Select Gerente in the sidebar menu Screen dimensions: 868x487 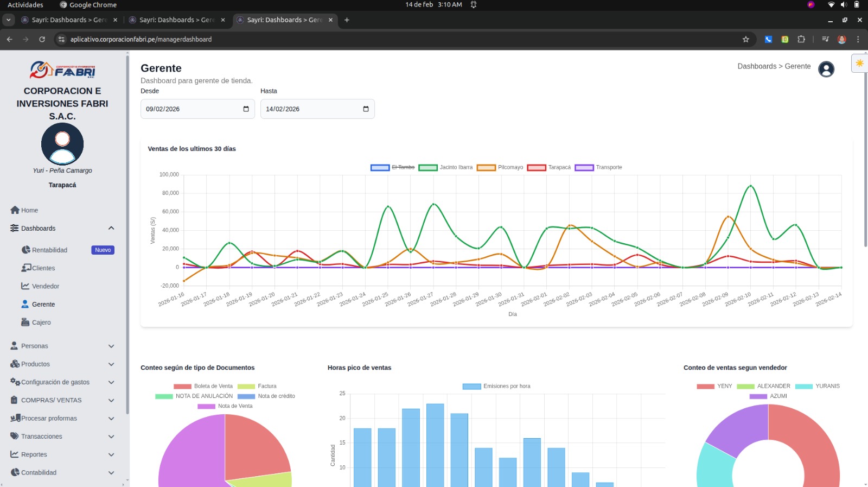(43, 305)
